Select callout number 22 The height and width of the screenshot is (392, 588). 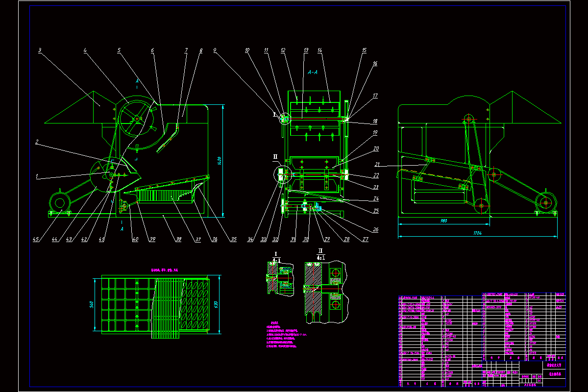pyautogui.click(x=375, y=175)
